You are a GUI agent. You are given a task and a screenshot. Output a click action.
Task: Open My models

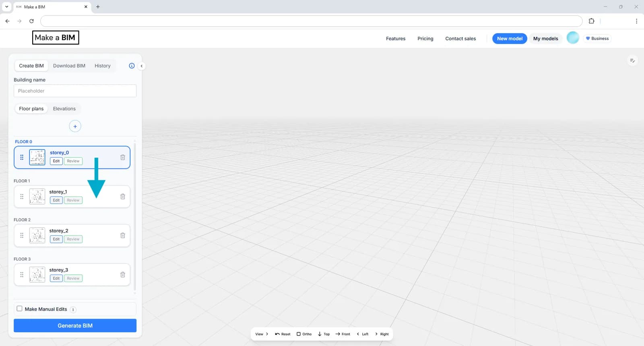click(546, 39)
